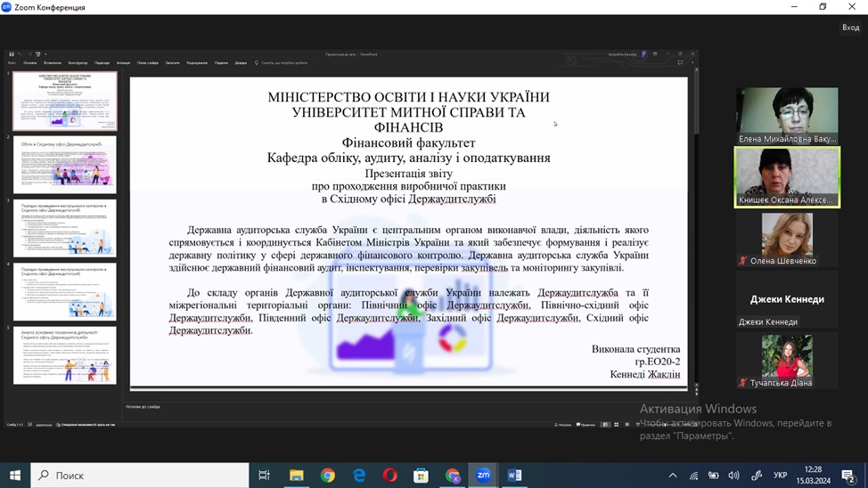
Task: Select Тучапська Діана participant tile
Action: point(787,361)
